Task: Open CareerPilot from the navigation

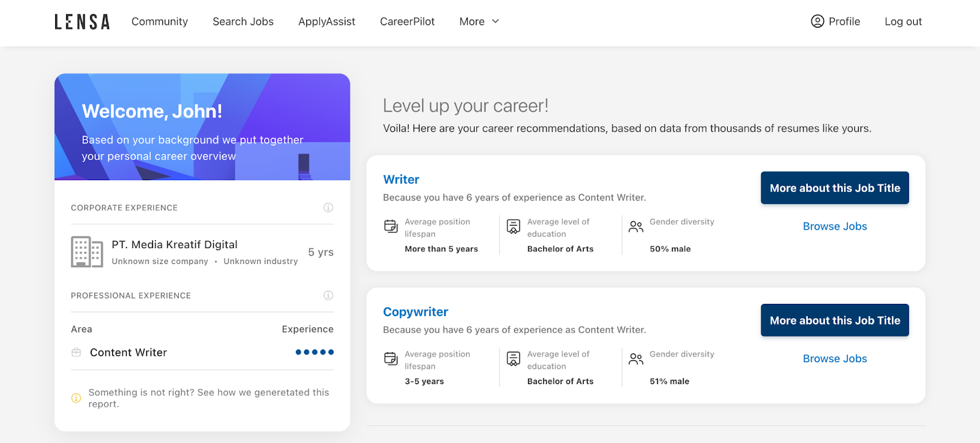Action: [x=407, y=21]
